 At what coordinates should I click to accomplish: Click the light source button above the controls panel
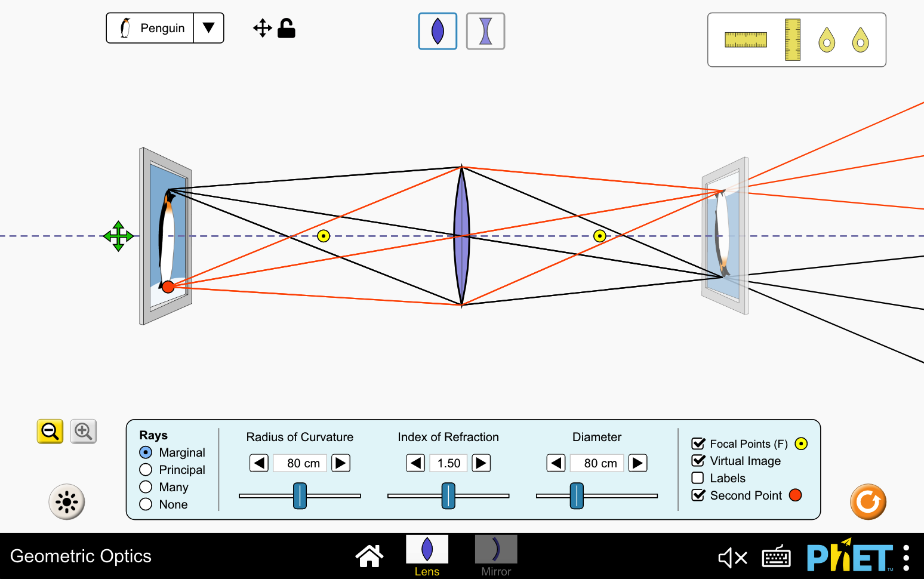[x=66, y=501]
